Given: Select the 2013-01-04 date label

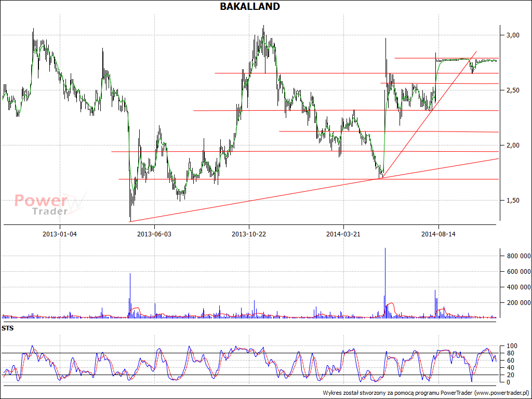Looking at the screenshot, I should pyautogui.click(x=60, y=234).
